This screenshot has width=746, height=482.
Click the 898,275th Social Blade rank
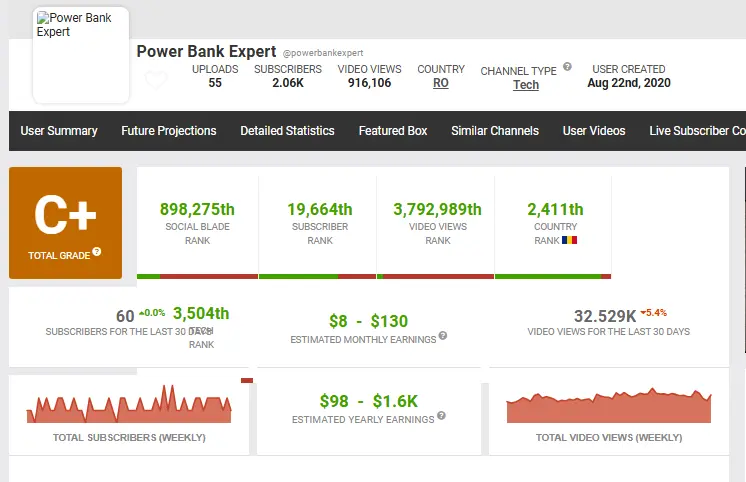pos(197,209)
